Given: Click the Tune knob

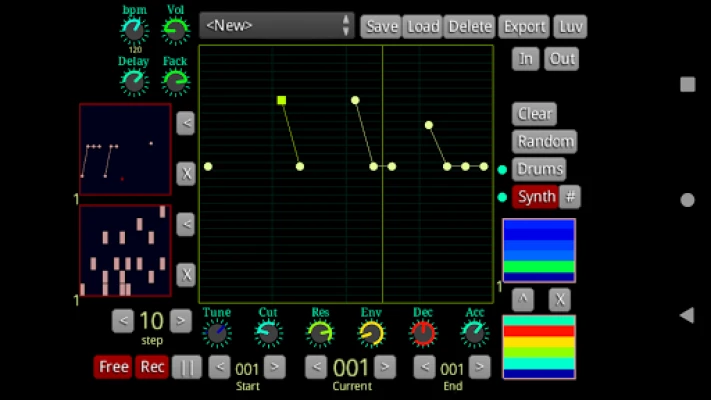Looking at the screenshot, I should pos(217,333).
